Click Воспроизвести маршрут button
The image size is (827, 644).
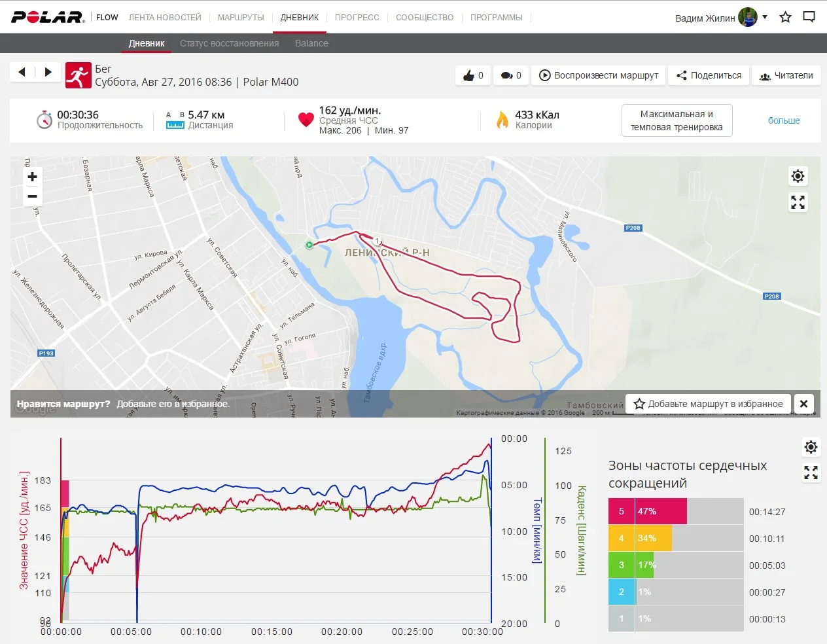(x=598, y=75)
